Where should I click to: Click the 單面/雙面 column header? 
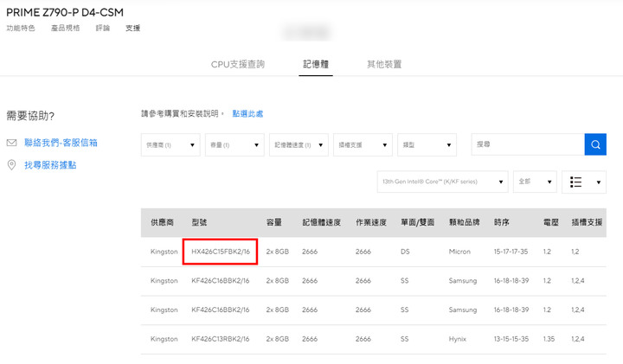(417, 222)
